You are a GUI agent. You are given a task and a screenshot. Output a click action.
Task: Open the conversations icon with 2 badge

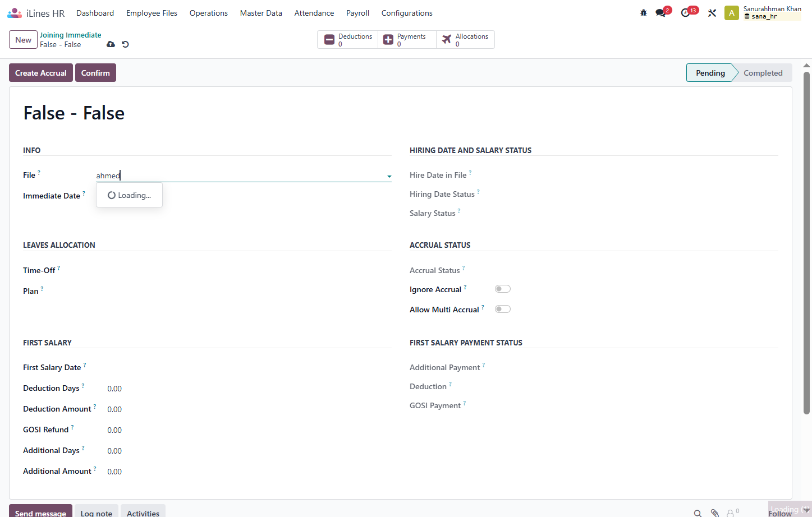coord(661,13)
